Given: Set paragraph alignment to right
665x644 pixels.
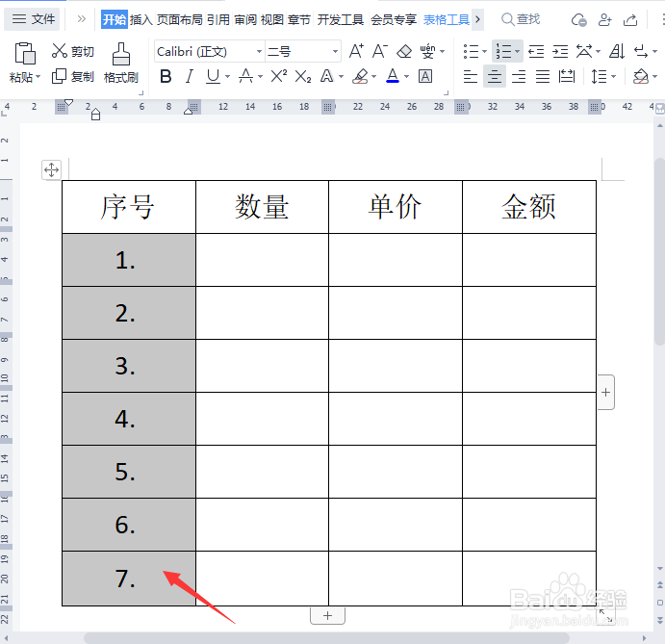Looking at the screenshot, I should (519, 76).
